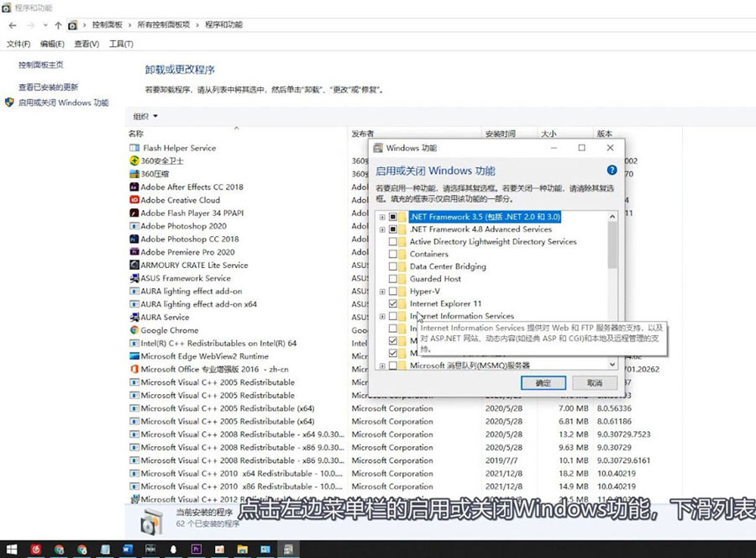Toggle the .NET Framework 3.5 checkbox
The height and width of the screenshot is (558, 756).
click(393, 217)
